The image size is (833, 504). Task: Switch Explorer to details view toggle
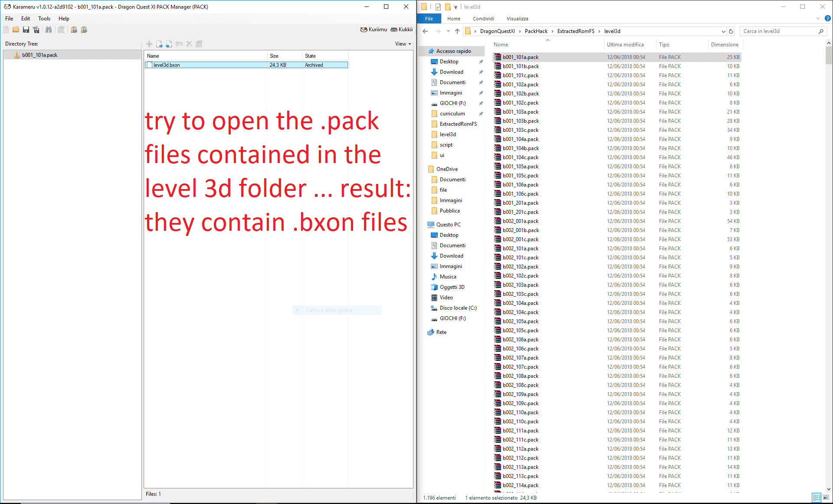click(x=817, y=497)
